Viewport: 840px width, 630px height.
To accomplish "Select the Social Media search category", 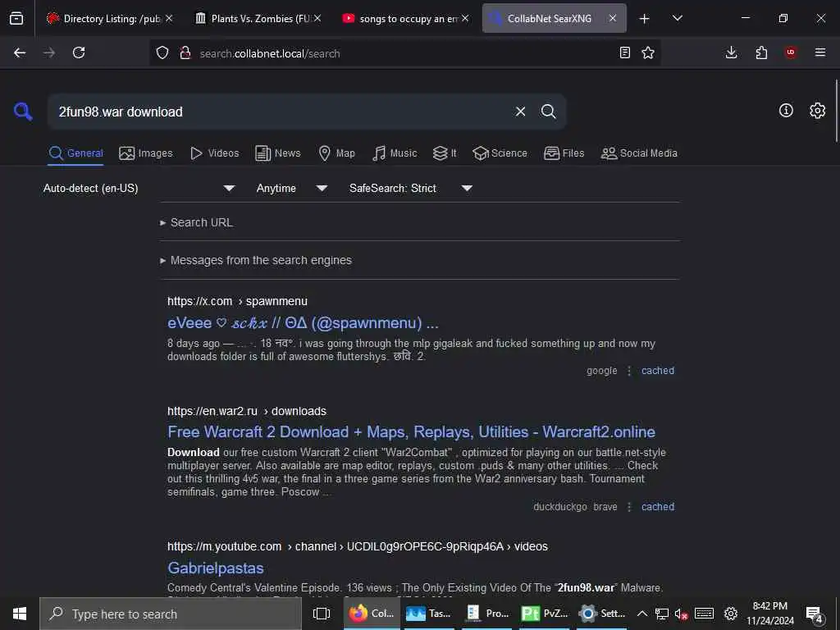I will 639,153.
